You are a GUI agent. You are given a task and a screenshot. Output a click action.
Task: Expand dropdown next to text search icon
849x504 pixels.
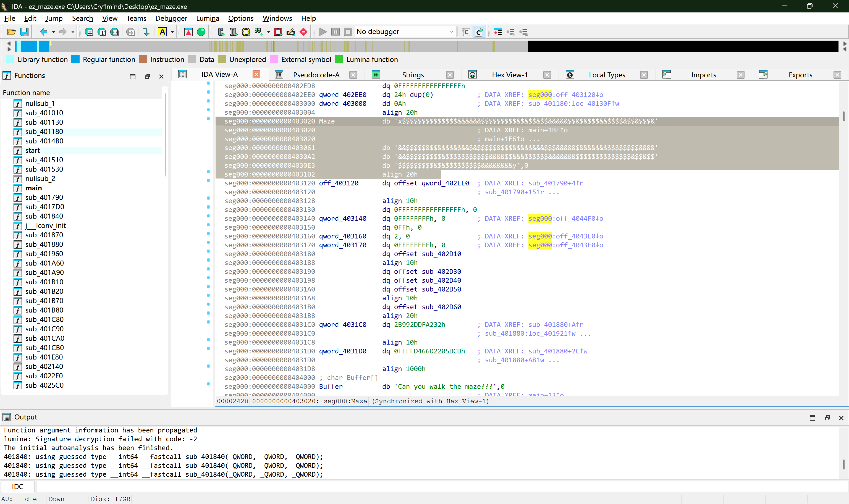(x=172, y=32)
